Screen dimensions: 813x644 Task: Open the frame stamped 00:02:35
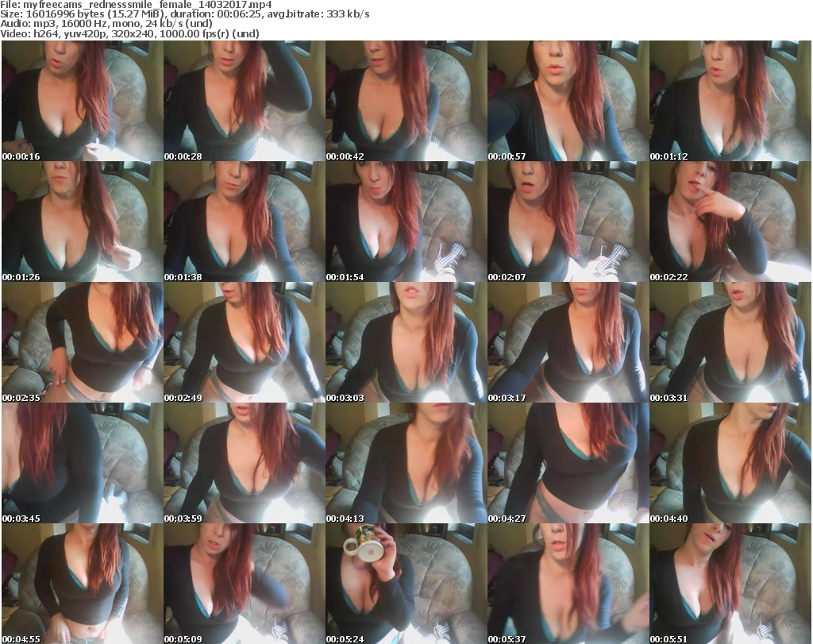pos(83,343)
